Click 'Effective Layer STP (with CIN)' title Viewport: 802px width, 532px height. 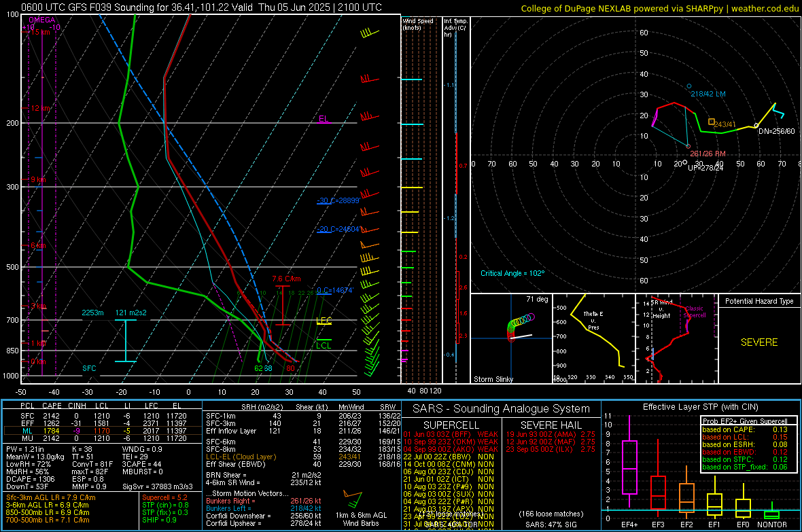[700, 407]
